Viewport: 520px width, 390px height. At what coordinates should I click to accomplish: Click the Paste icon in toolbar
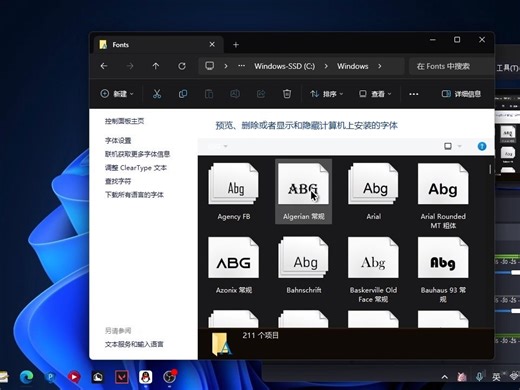(x=209, y=94)
